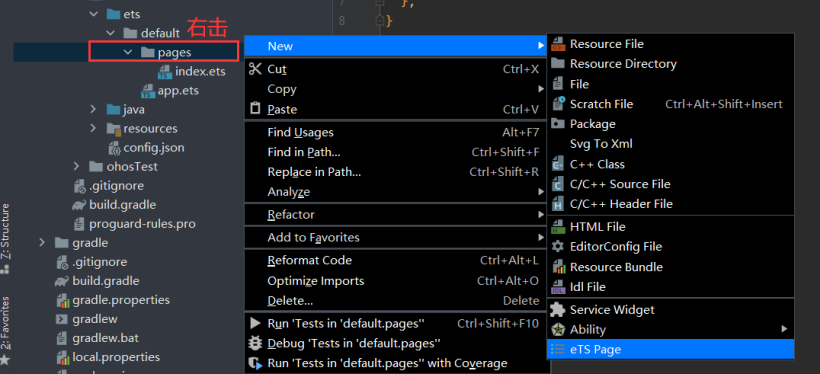
Task: Click the Resource Bundle icon
Action: [558, 267]
